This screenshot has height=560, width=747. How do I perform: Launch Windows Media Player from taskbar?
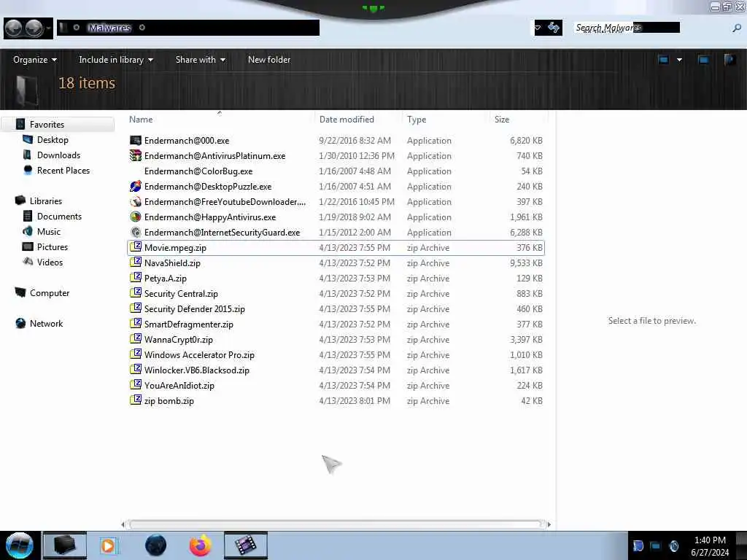click(108, 545)
